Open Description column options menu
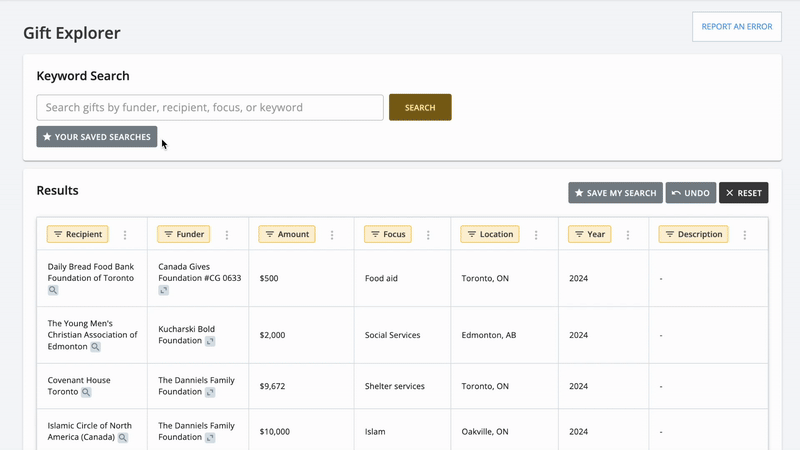This screenshot has width=800, height=450. [x=744, y=235]
